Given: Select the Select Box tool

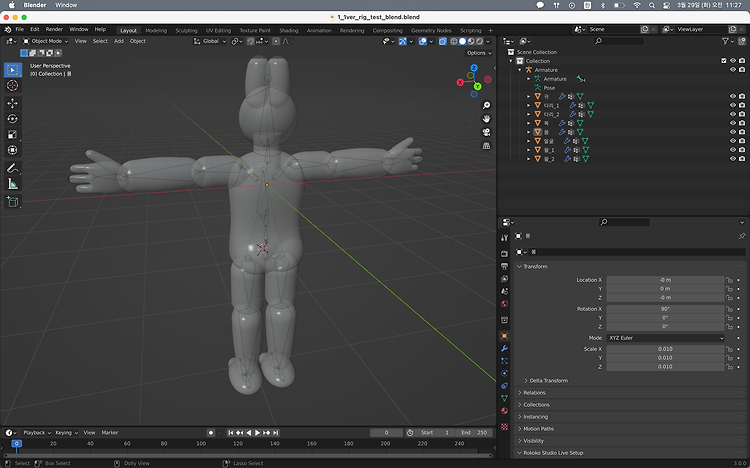Looking at the screenshot, I should [13, 70].
